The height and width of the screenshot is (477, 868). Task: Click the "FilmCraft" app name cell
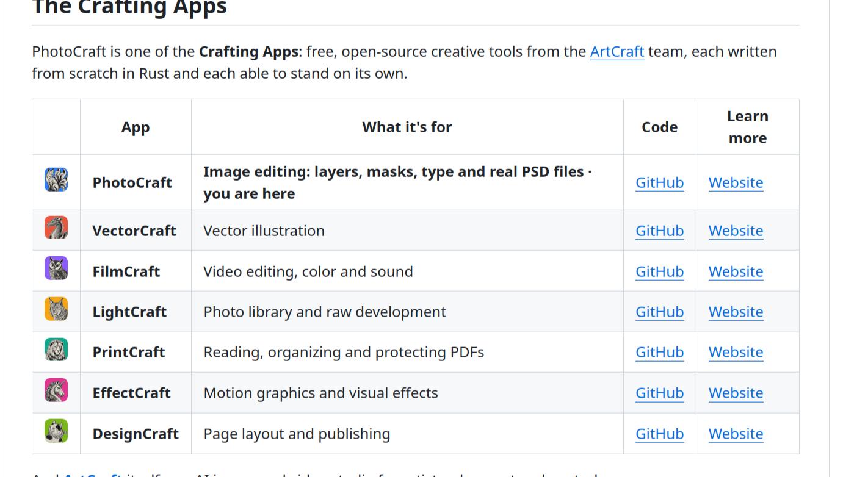(136, 271)
